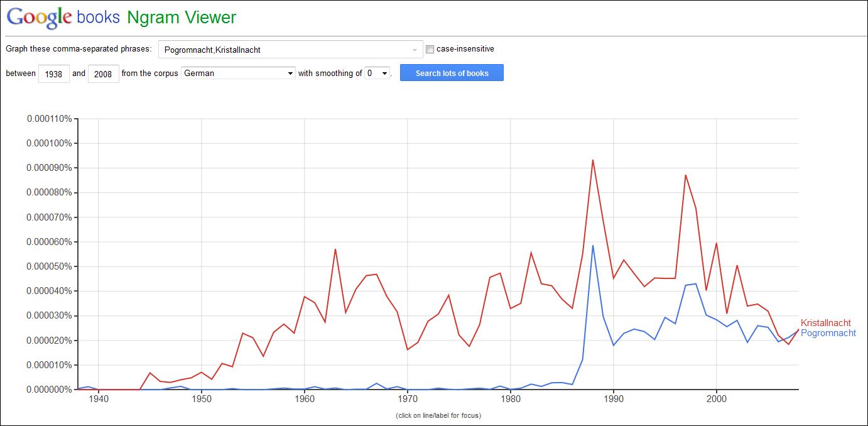The image size is (868, 426).
Task: Click the start year field 1938
Action: 54,74
